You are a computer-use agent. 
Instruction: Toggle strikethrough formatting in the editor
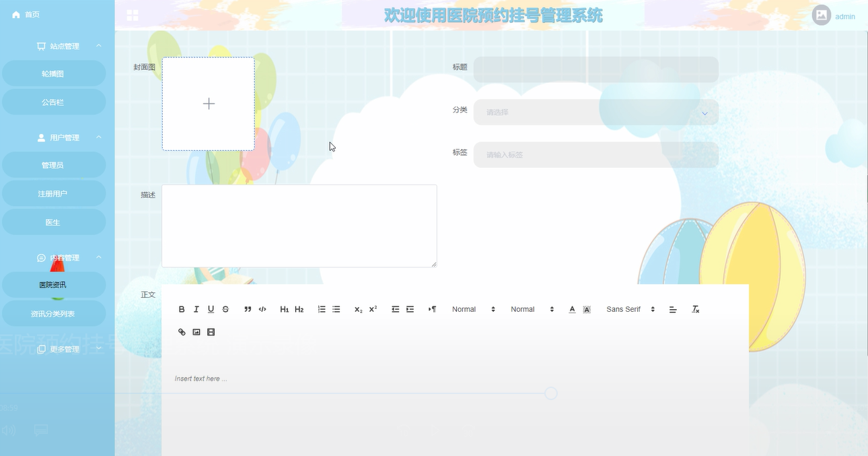point(225,309)
